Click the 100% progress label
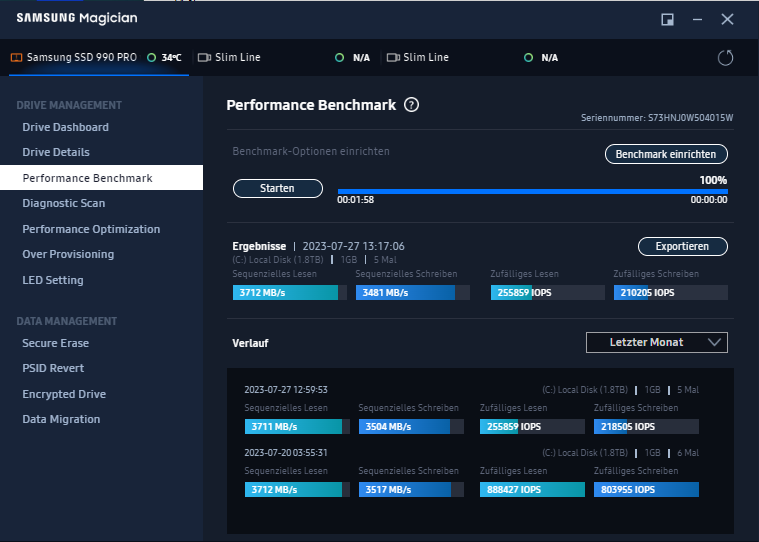The height and width of the screenshot is (542, 759). coord(713,180)
